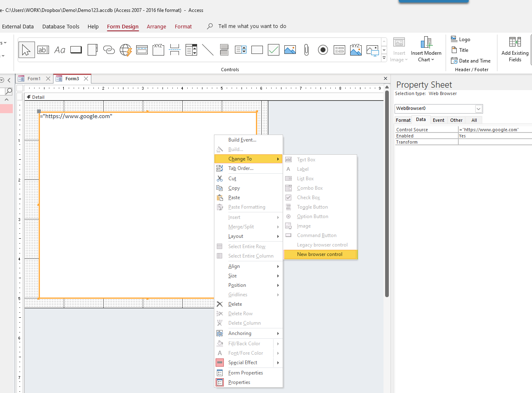Expand the Controls gallery more button
The image size is (532, 393).
pos(384,58)
